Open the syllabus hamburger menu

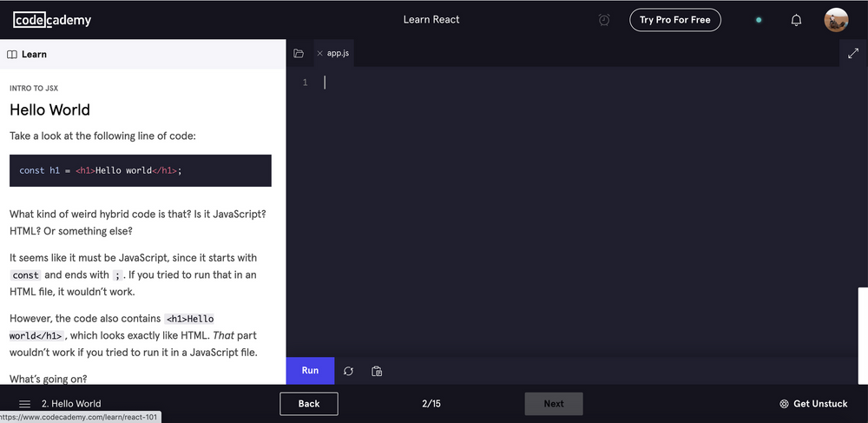(24, 404)
